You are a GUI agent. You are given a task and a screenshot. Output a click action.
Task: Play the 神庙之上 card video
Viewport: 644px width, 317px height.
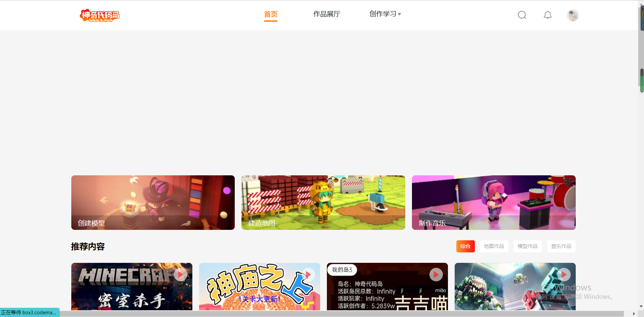pos(308,275)
